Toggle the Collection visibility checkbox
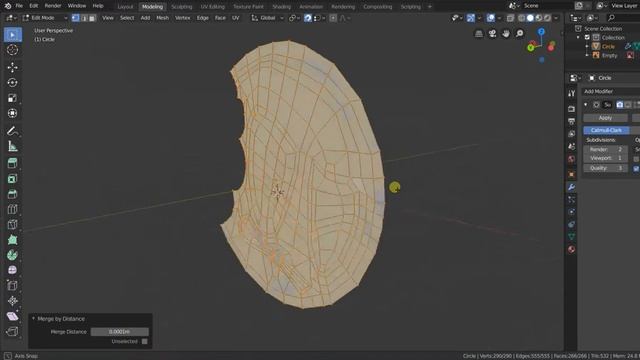This screenshot has width=640, height=360. point(587,38)
